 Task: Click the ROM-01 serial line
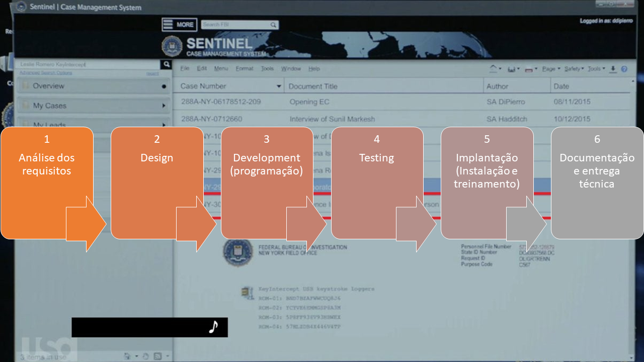click(299, 298)
